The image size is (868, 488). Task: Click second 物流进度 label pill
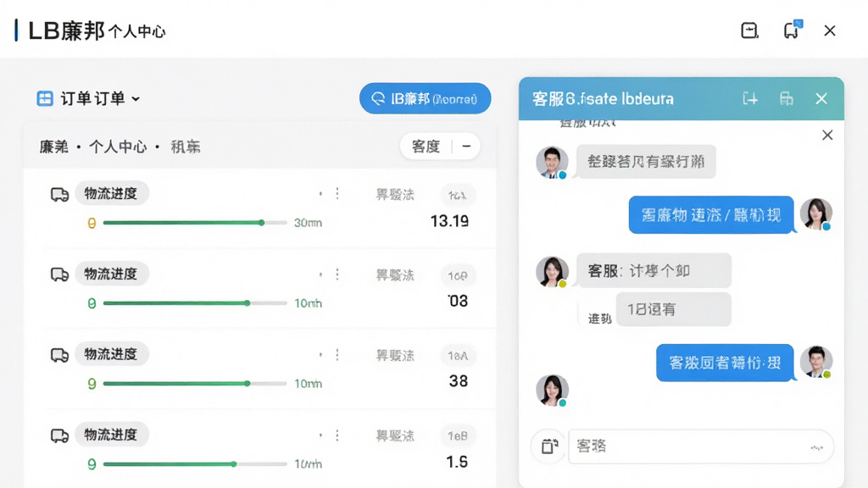(111, 274)
